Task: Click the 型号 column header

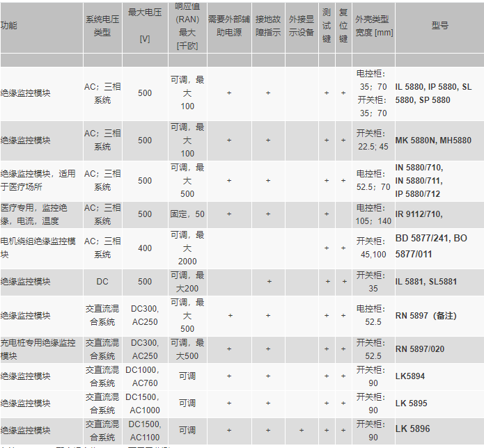Action: click(439, 26)
